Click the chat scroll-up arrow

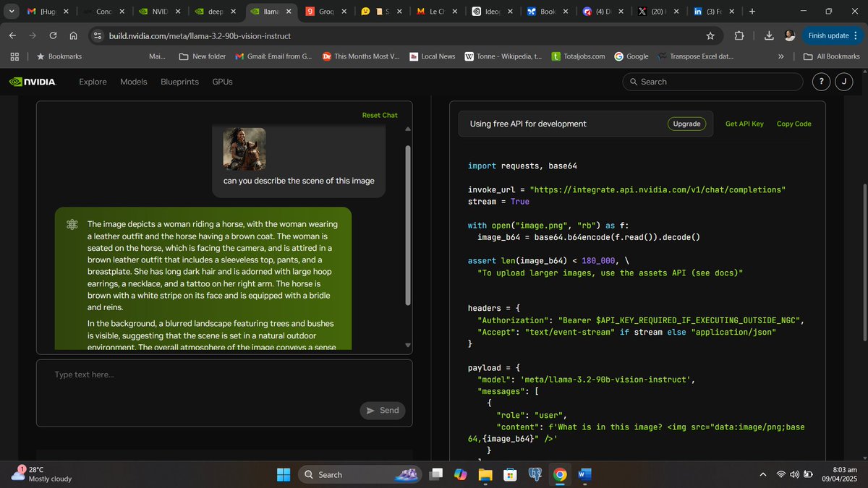point(407,129)
